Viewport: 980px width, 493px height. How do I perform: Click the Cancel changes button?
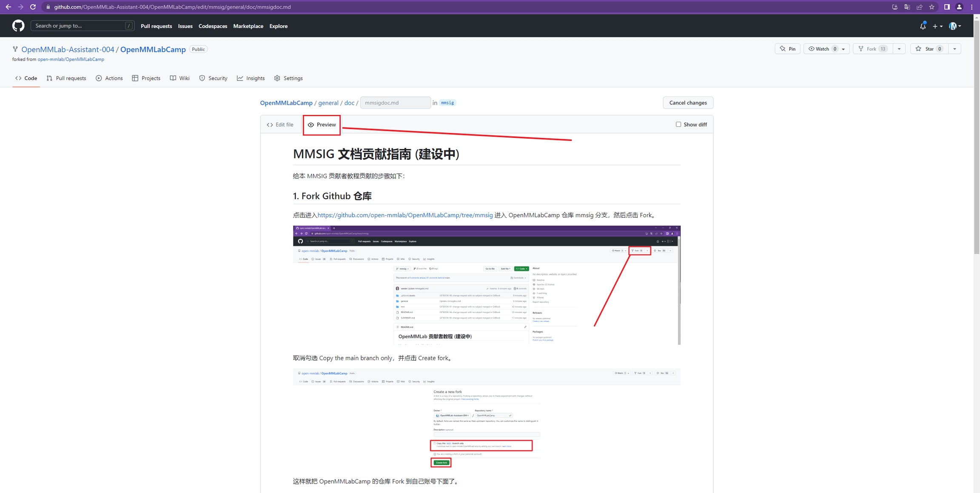coord(688,103)
